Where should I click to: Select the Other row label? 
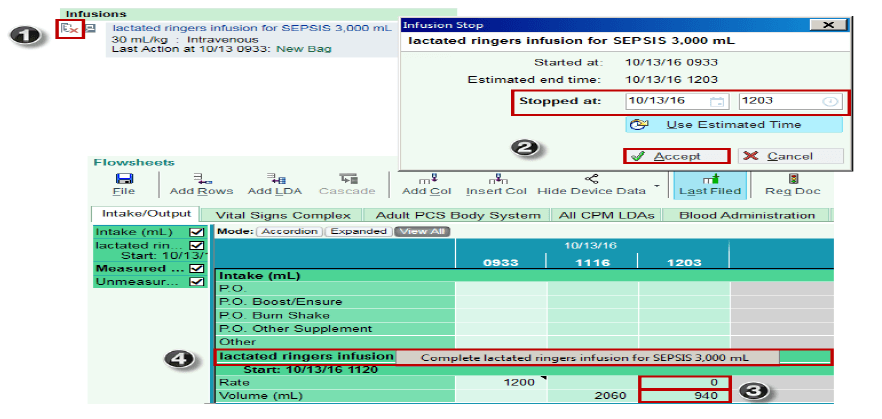click(335, 341)
